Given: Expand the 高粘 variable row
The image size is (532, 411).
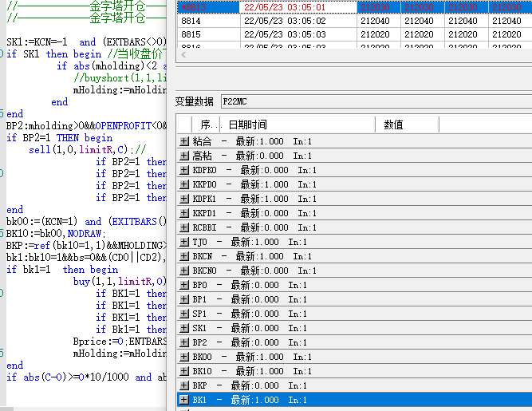Looking at the screenshot, I should pos(184,156).
